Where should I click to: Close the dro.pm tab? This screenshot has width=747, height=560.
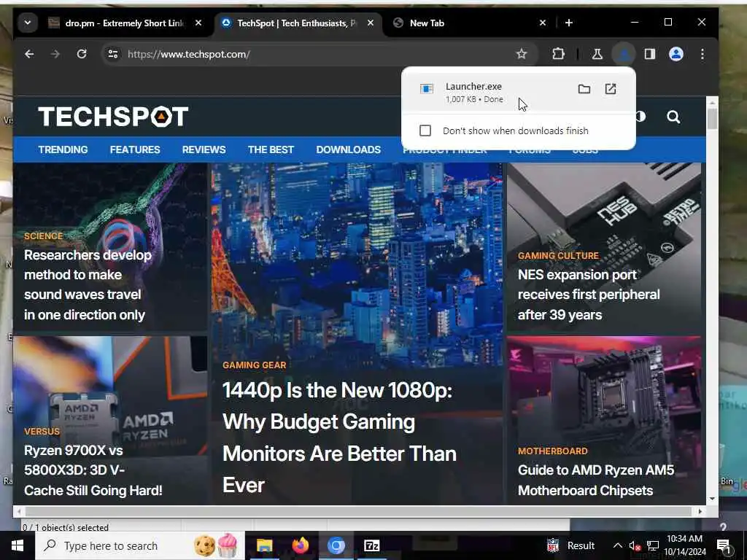coord(198,23)
